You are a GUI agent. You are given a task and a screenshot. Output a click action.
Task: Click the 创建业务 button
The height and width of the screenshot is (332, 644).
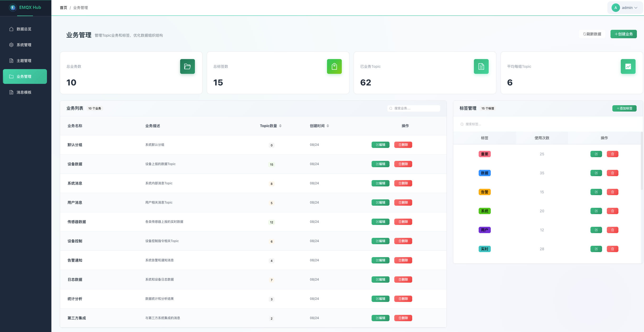623,34
